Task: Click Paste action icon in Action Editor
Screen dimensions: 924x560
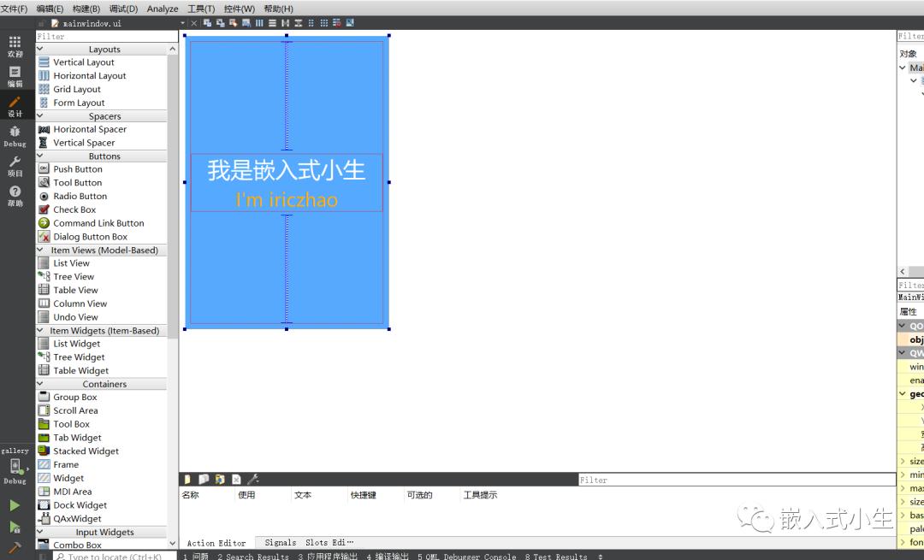Action: tap(220, 480)
